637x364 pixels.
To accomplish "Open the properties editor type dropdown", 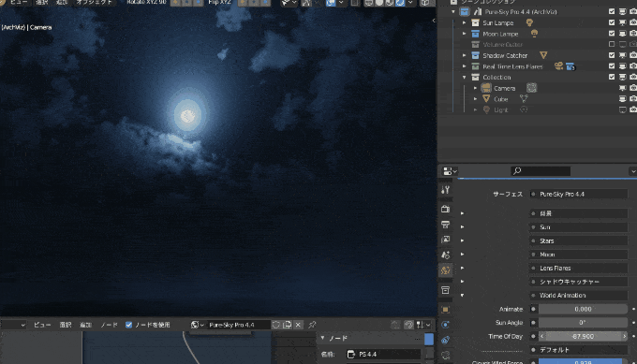I will point(451,171).
